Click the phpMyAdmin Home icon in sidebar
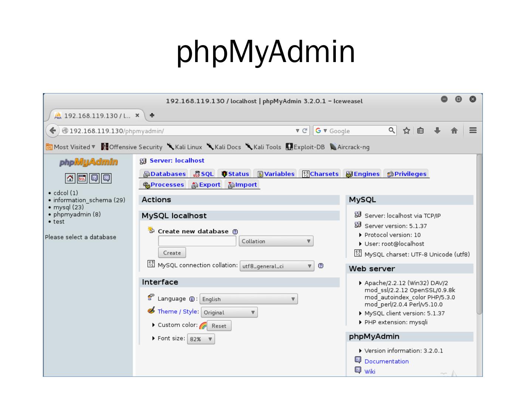This screenshot has height=399, width=532. tap(70, 178)
